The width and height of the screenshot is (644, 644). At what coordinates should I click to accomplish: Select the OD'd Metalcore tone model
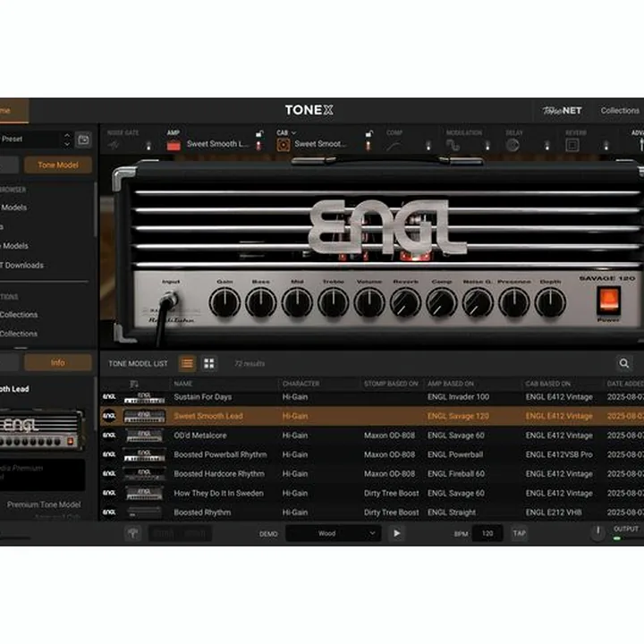[x=372, y=436]
